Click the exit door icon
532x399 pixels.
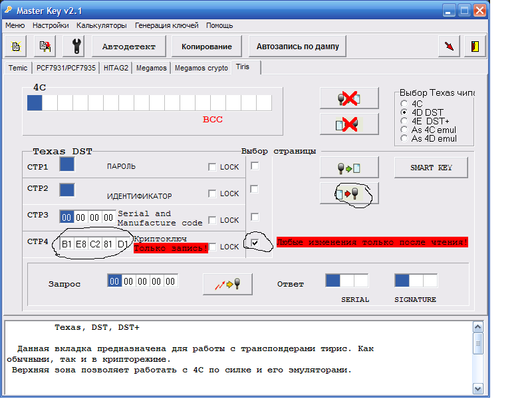click(x=475, y=46)
